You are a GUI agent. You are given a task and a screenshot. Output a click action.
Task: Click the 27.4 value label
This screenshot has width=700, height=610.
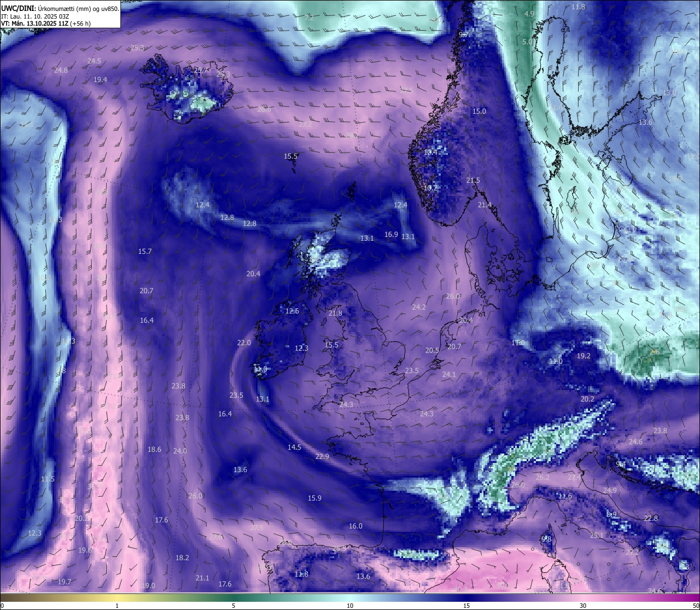coord(574,477)
